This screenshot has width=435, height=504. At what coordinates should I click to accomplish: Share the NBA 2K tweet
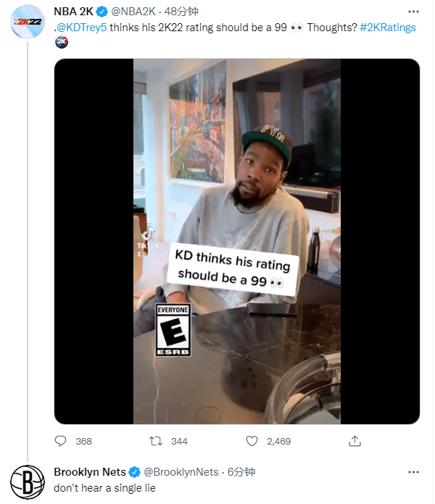pos(355,441)
